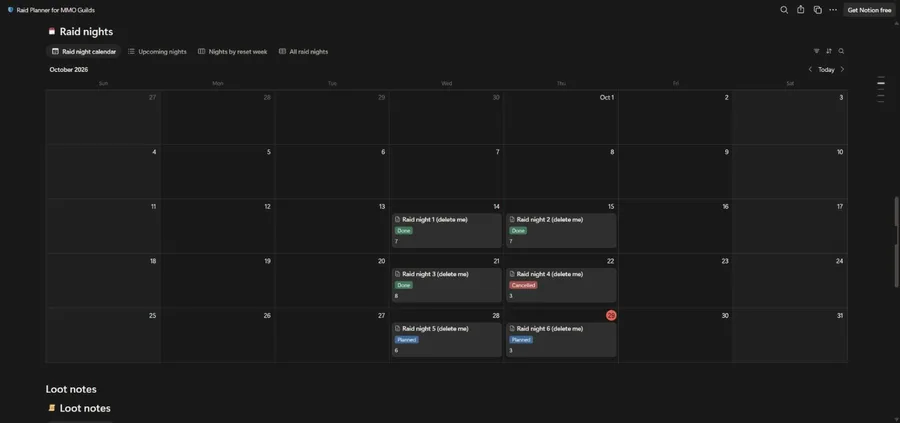Open the Loot notes database title
The image size is (900, 423).
[x=85, y=408]
